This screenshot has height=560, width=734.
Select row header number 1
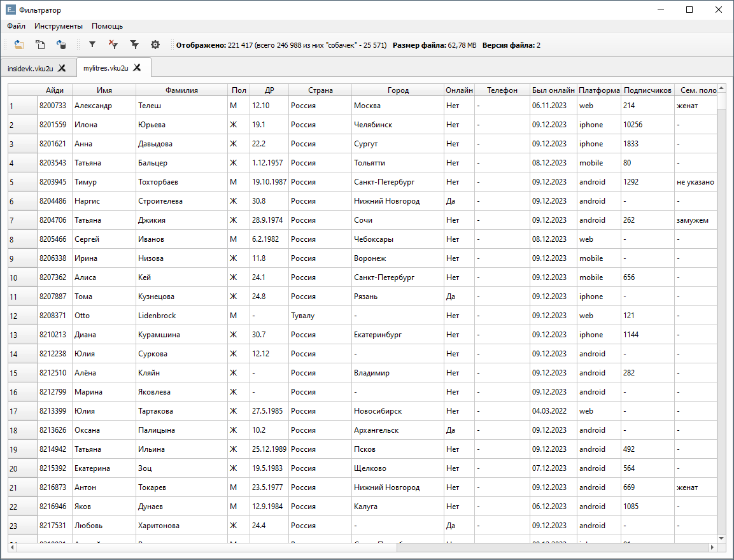(x=22, y=106)
